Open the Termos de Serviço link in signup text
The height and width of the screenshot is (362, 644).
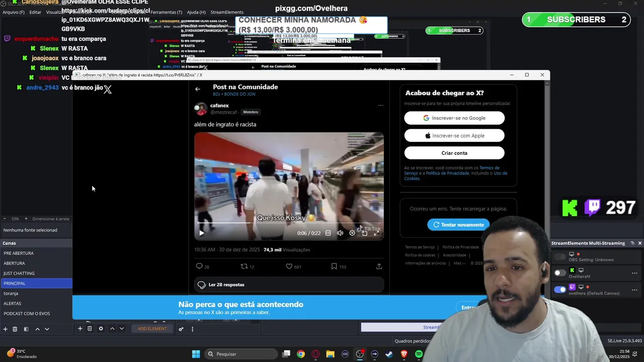point(489,168)
